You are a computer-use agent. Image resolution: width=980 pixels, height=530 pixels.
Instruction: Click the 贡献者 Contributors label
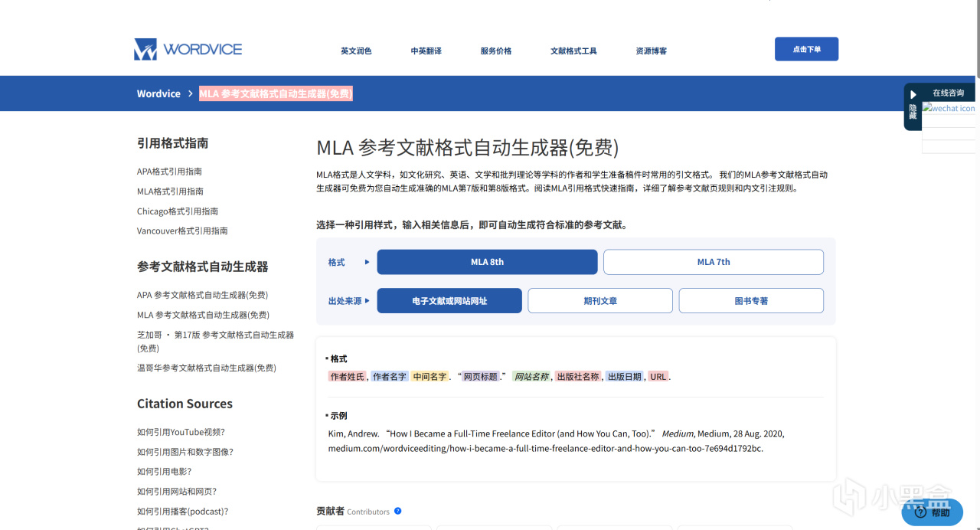click(x=353, y=511)
